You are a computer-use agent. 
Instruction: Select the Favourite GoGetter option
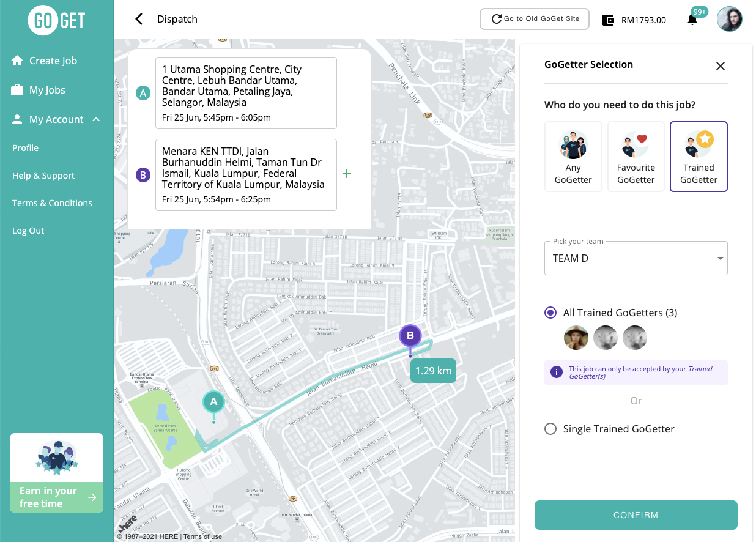coord(636,157)
